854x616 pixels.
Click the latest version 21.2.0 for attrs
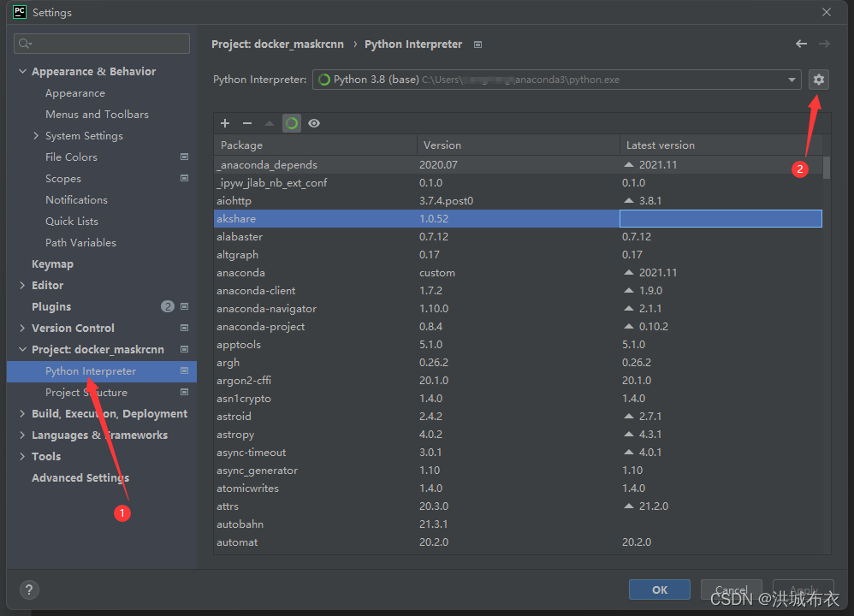pyautogui.click(x=653, y=506)
